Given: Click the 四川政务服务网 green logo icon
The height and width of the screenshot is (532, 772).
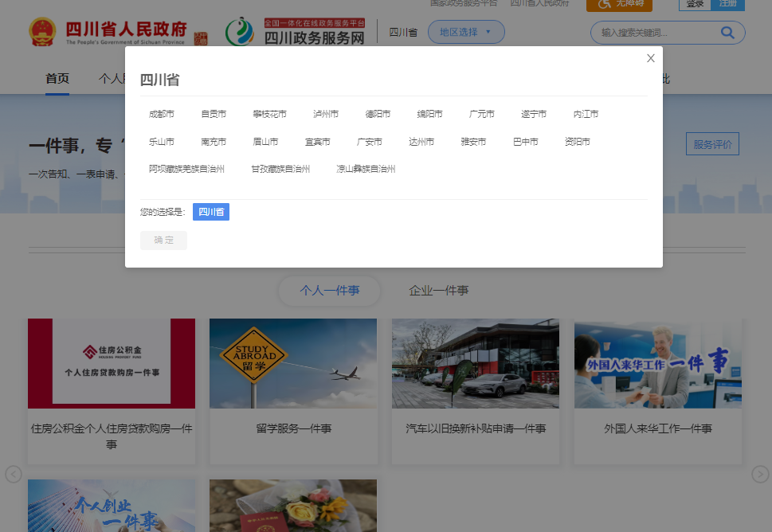Looking at the screenshot, I should (239, 32).
